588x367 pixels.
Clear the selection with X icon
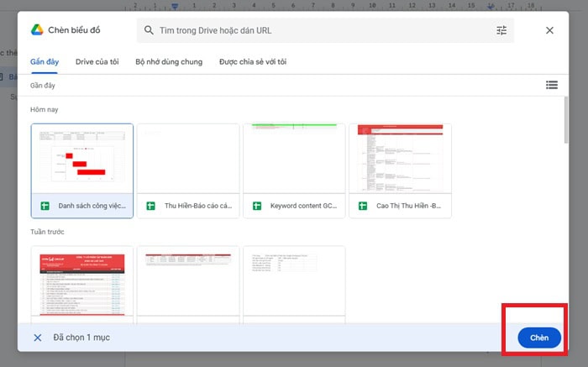click(38, 338)
